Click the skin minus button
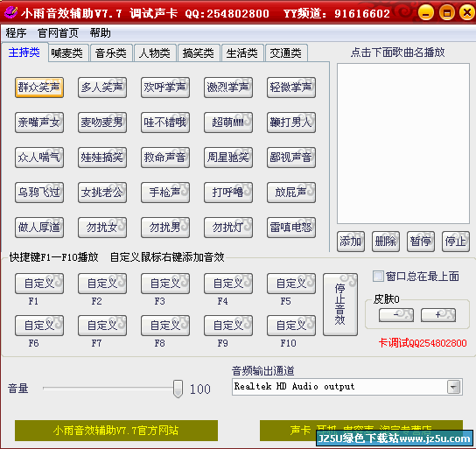The width and height of the screenshot is (476, 449). [x=396, y=315]
